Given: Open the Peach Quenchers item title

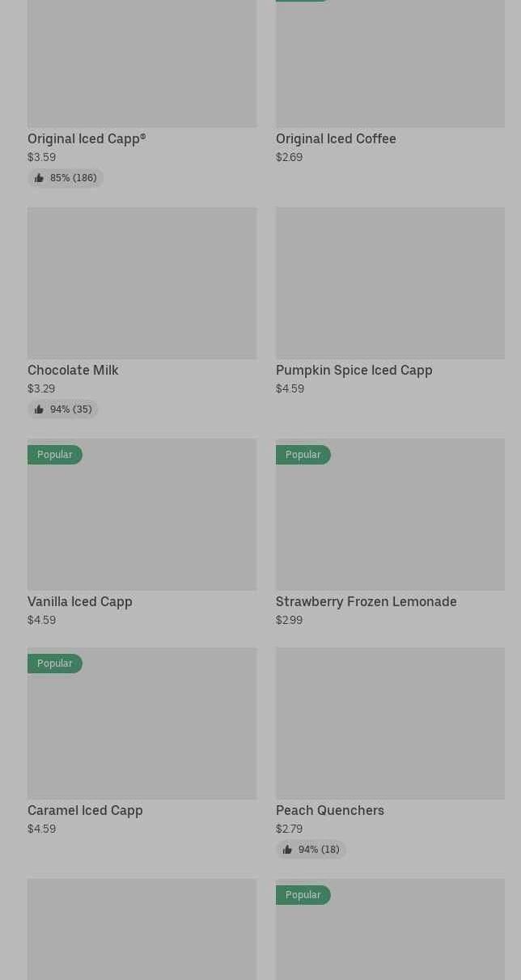Looking at the screenshot, I should [329, 810].
